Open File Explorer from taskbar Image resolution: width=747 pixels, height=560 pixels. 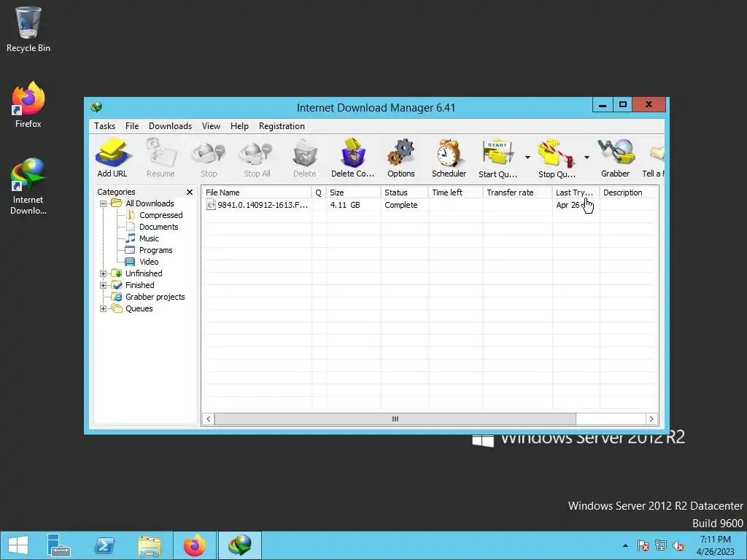click(x=150, y=545)
